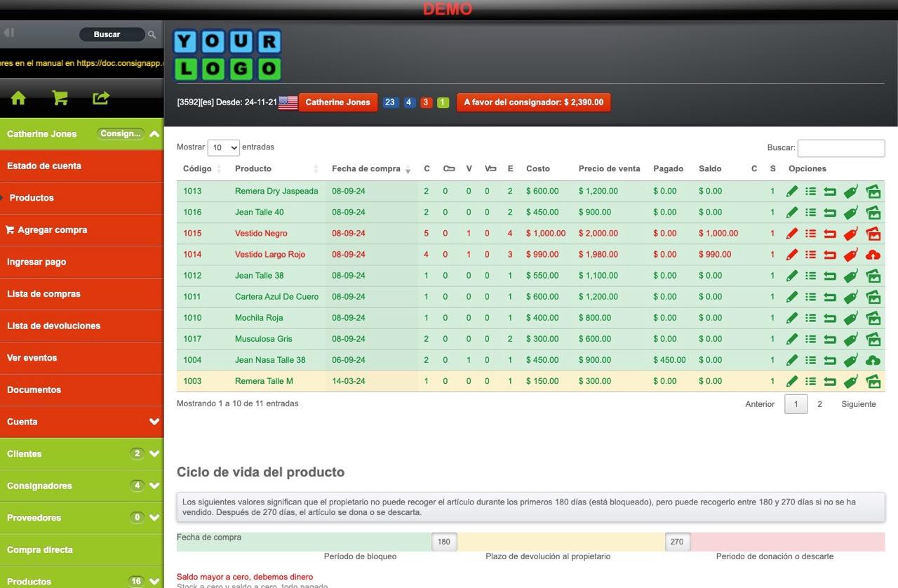
Task: Expand the Clientes sidebar section
Action: [x=154, y=454]
